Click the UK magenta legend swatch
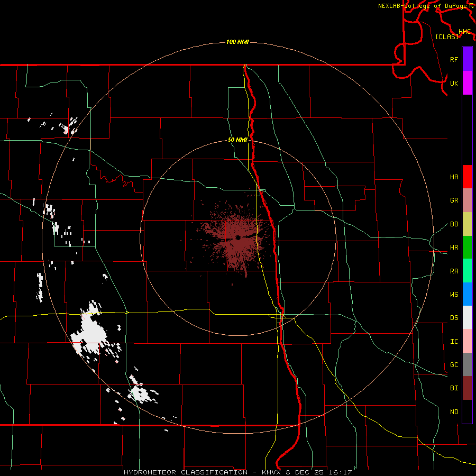 [467, 83]
